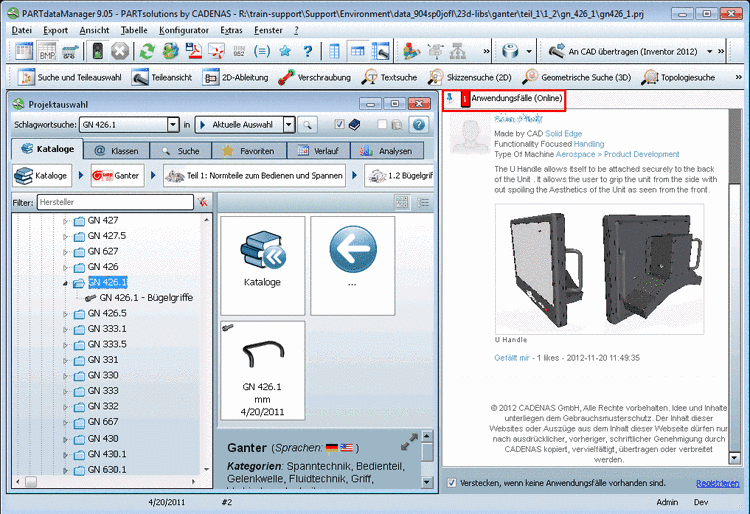
Task: Toggle Verstecken, wenn keine Anwendungsfälle checkbox
Action: (x=452, y=483)
